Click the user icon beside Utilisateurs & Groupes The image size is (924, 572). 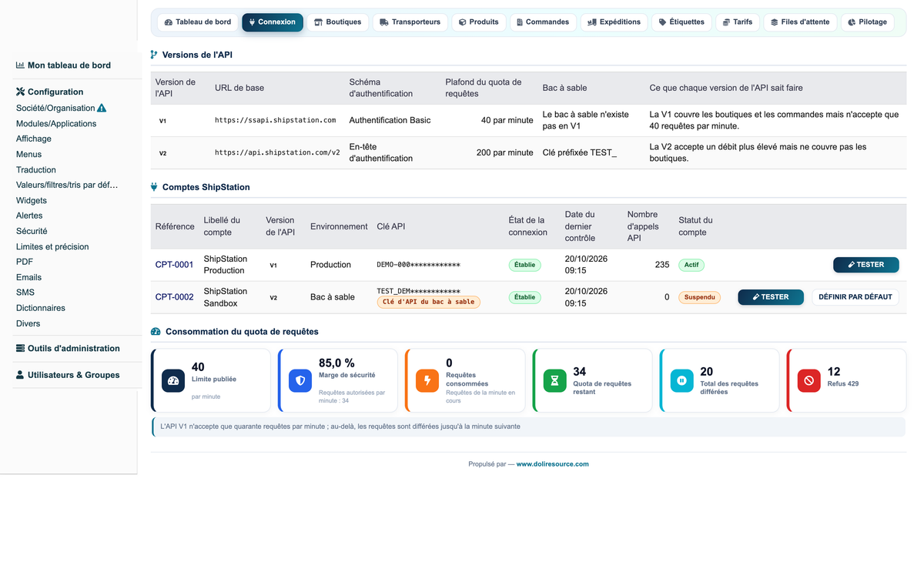point(20,375)
